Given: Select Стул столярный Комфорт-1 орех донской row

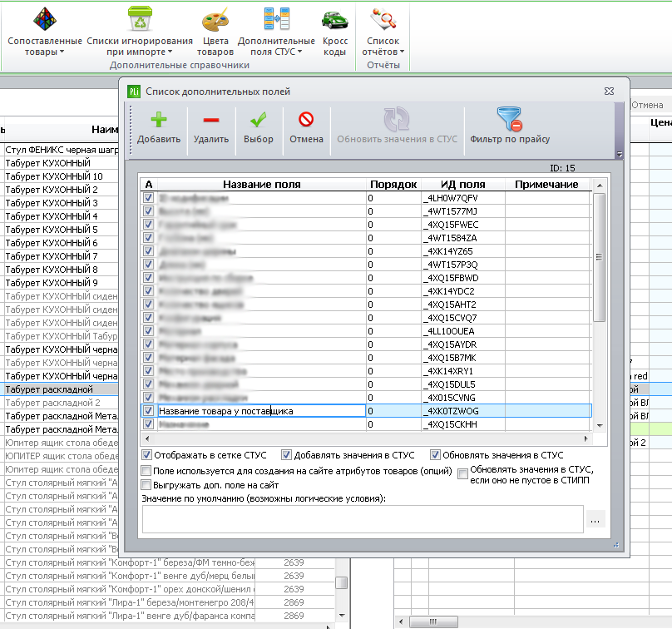Looking at the screenshot, I should tap(130, 589).
